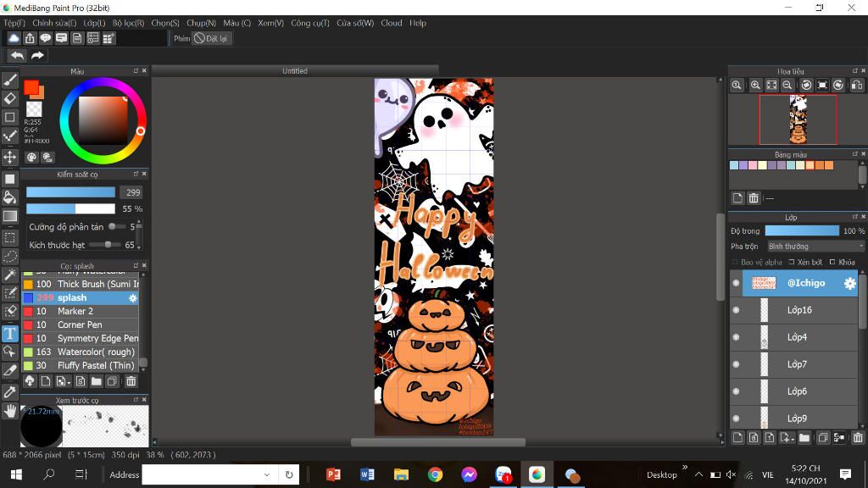Open the cloud icon in toolbar

(14, 38)
